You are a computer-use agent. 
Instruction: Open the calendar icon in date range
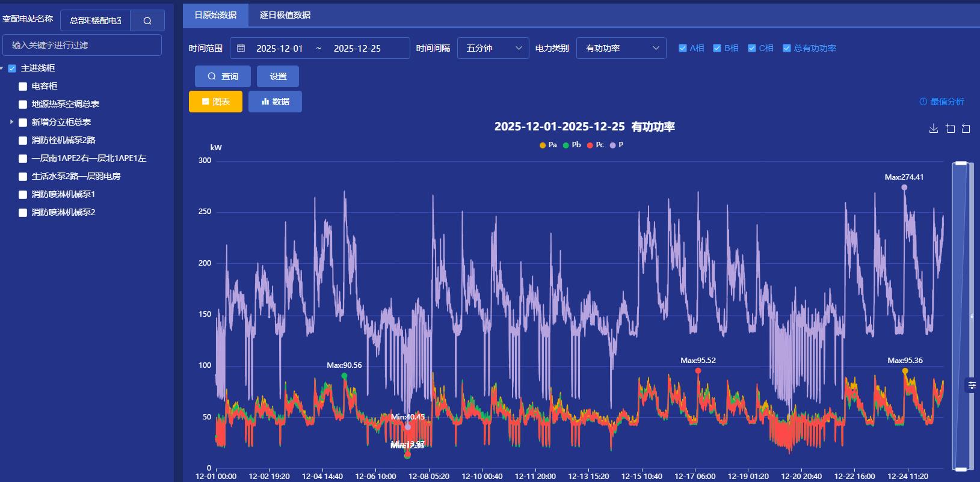coord(241,48)
